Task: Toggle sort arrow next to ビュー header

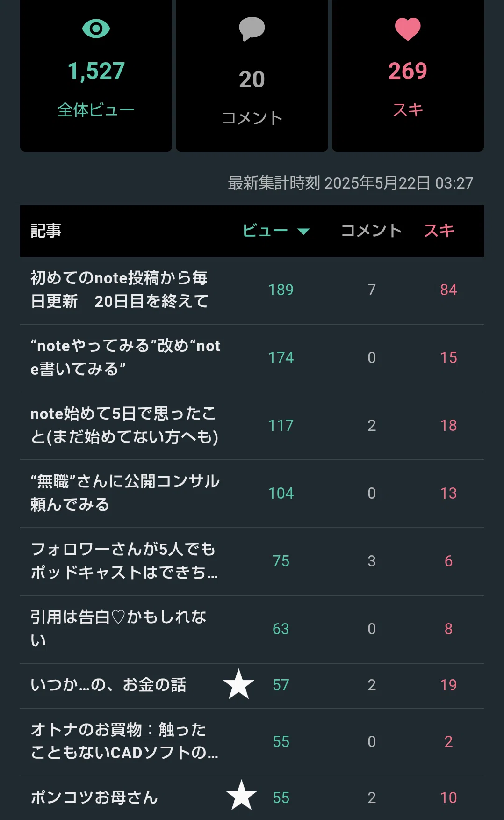Action: [x=304, y=231]
